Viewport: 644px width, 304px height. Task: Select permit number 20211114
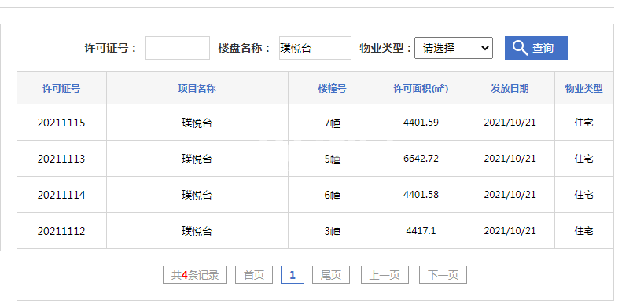(x=61, y=195)
